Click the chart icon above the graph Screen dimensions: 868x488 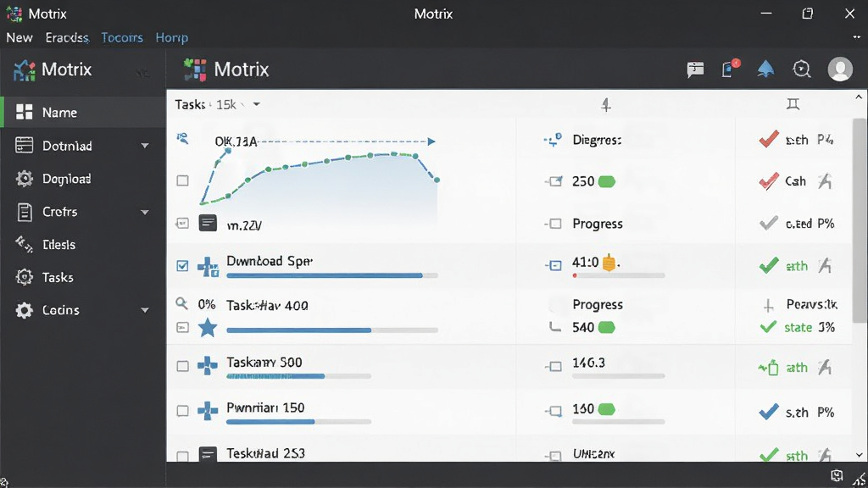(x=182, y=138)
